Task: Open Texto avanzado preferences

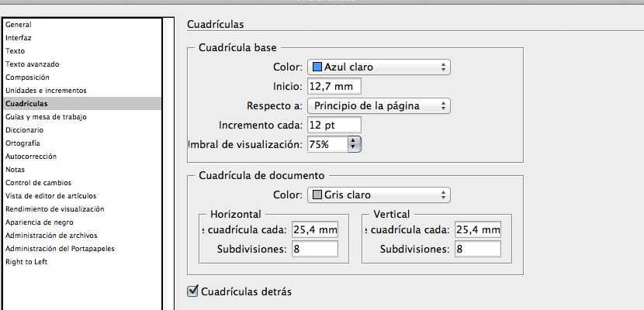Action: tap(32, 64)
